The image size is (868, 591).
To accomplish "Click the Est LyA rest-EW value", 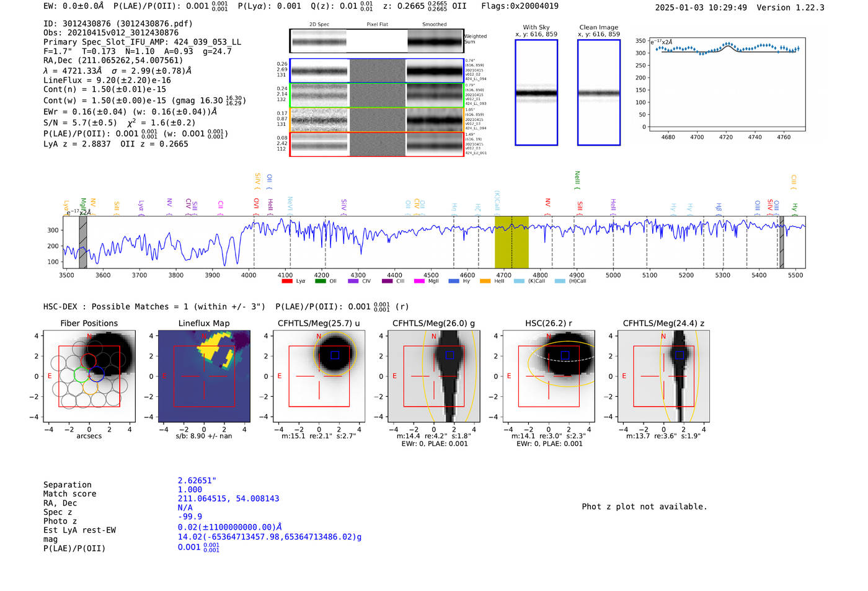I will pos(230,527).
